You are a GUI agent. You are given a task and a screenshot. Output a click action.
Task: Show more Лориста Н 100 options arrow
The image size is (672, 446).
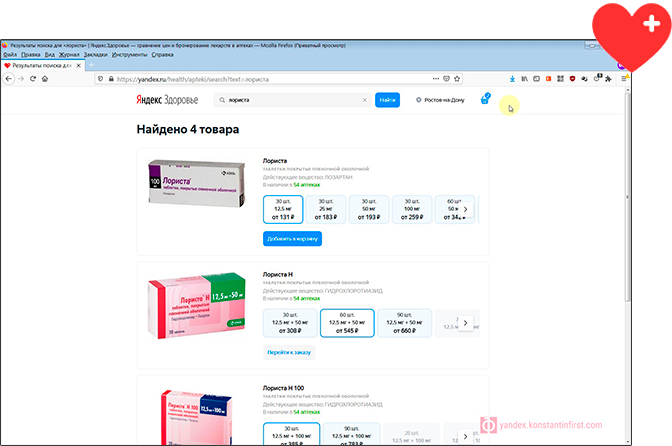coord(465,437)
